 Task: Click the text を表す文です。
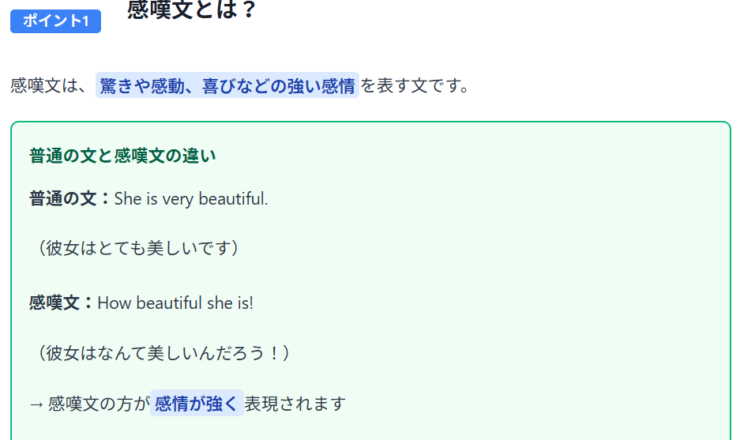coord(415,86)
